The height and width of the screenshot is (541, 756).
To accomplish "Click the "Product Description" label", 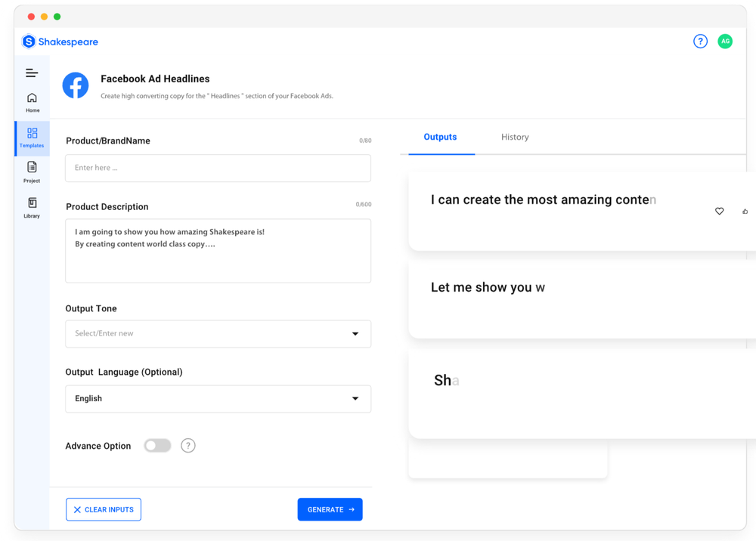I will coord(107,207).
